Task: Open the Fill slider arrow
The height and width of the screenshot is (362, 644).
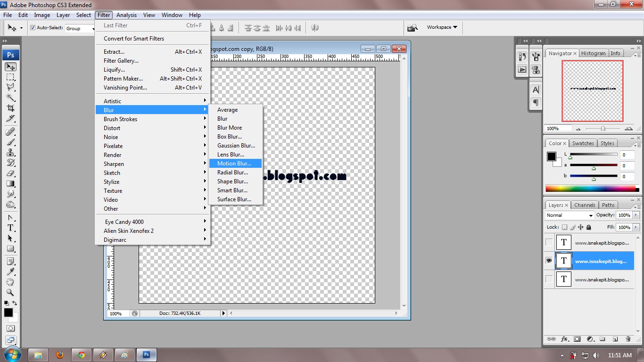Action: [x=636, y=227]
